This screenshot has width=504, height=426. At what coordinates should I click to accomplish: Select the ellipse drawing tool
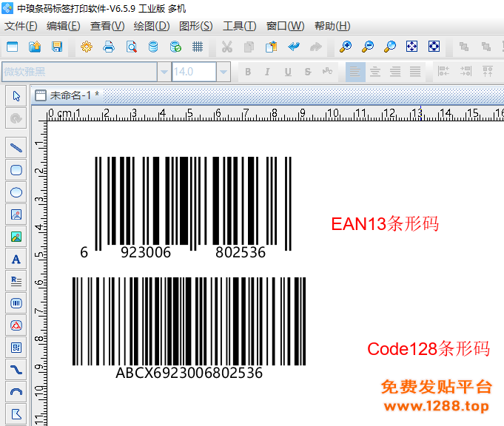(16, 192)
